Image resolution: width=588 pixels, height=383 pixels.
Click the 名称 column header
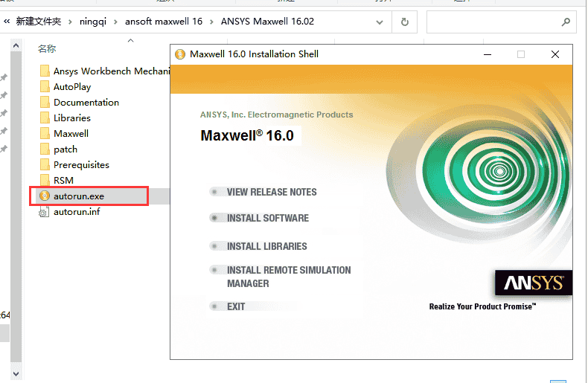(47, 49)
